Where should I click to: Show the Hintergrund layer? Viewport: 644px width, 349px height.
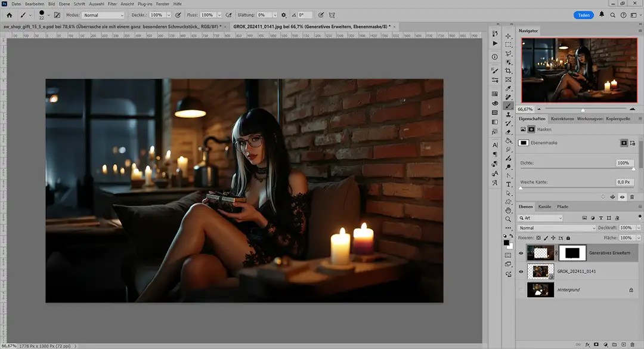521,290
